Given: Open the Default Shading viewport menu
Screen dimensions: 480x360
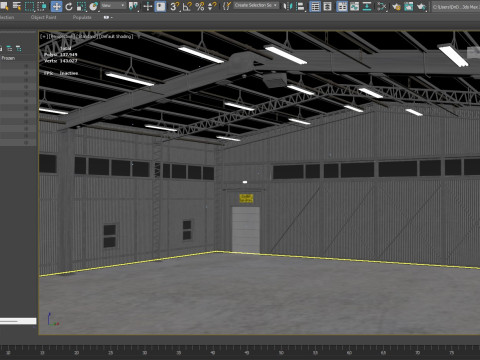Looking at the screenshot, I should click(x=115, y=36).
